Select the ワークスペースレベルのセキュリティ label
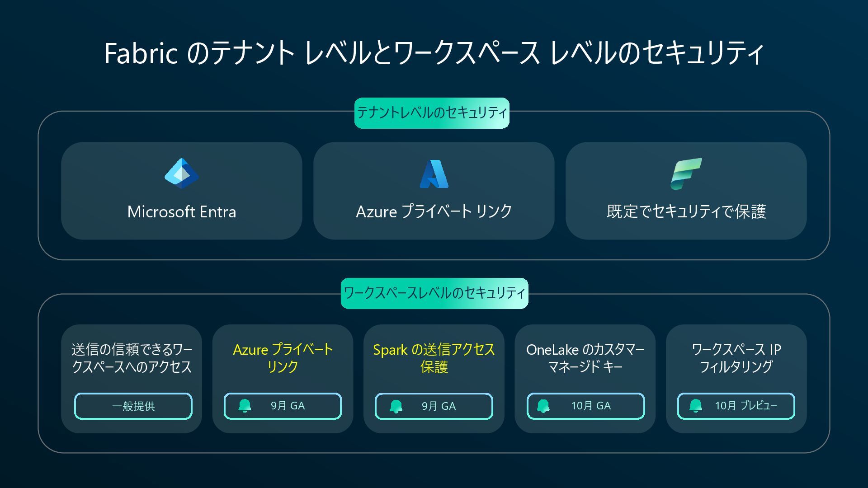868x488 pixels. click(434, 293)
